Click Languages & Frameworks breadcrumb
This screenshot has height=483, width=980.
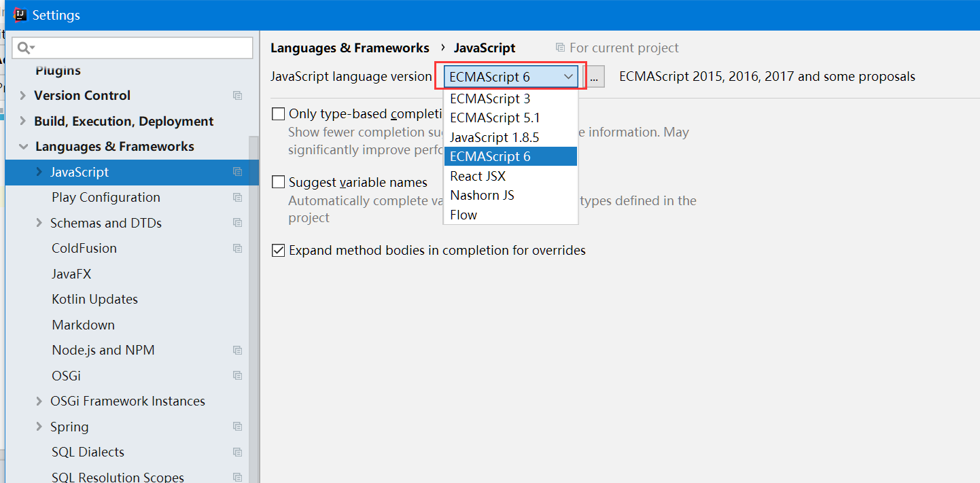point(350,48)
